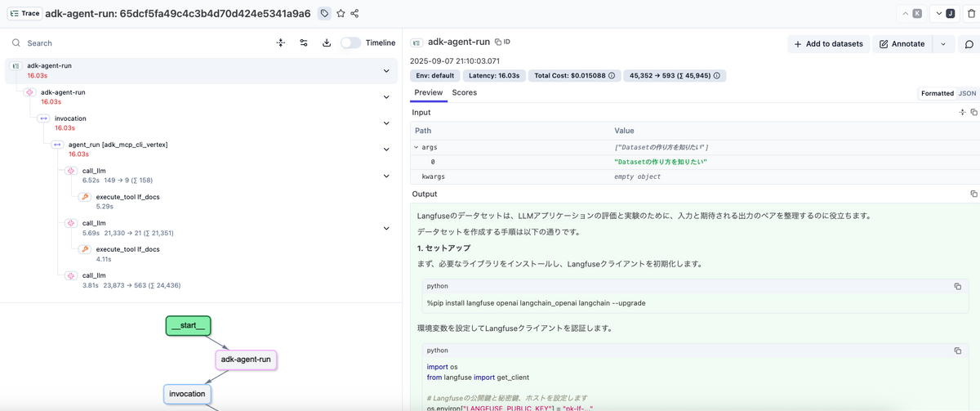The height and width of the screenshot is (411, 980).
Task: Click the invocation graph node
Action: tap(187, 394)
